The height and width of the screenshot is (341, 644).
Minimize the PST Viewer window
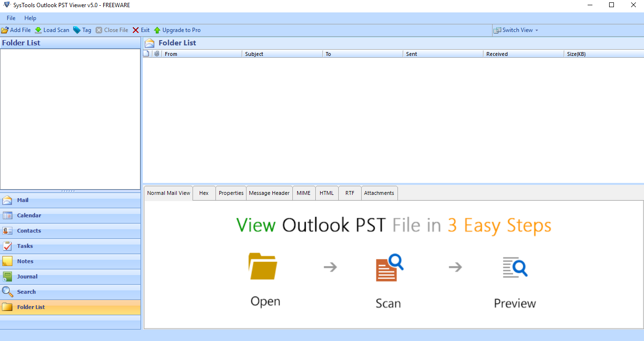pyautogui.click(x=590, y=5)
